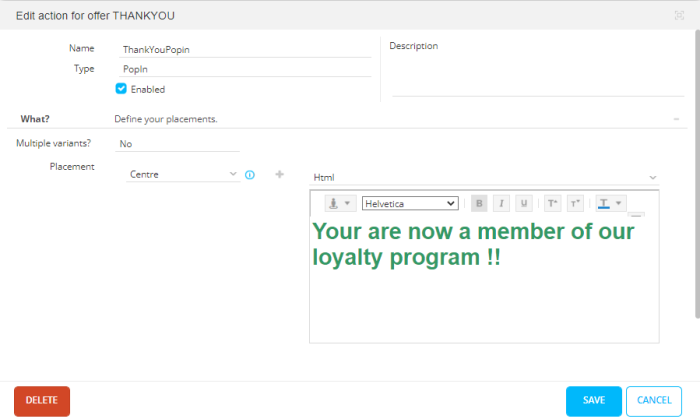This screenshot has width=700, height=419.
Task: Open the Helvetica font dropdown
Action: [x=410, y=203]
